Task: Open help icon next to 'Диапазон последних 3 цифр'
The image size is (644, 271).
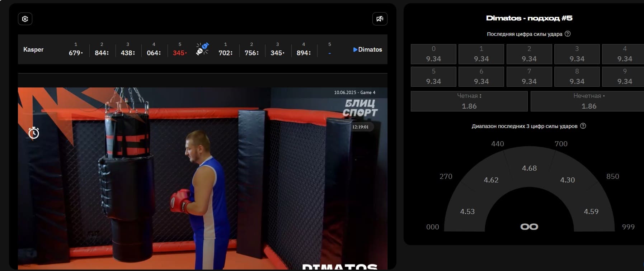Action: point(583,126)
